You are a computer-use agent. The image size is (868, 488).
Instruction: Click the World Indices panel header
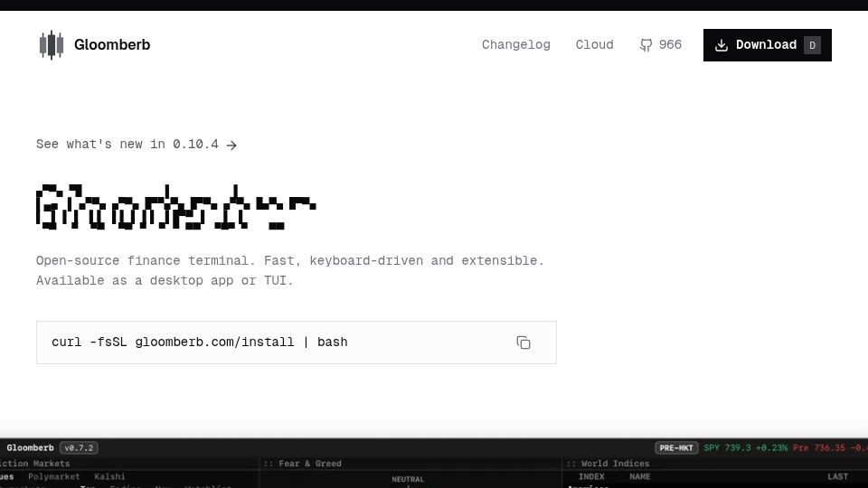608,464
